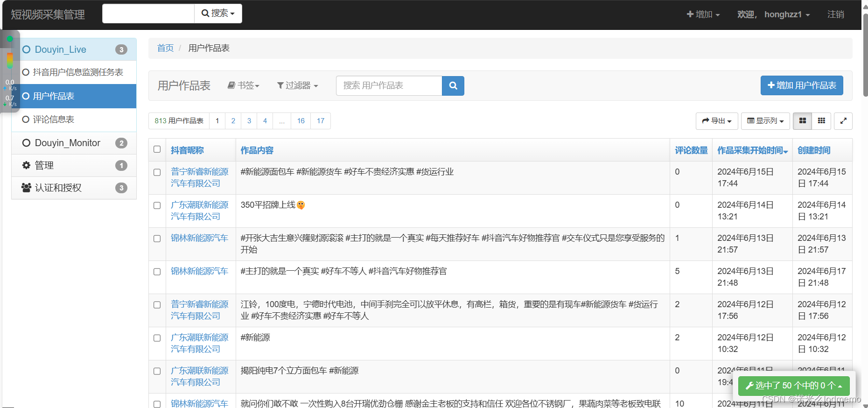868x408 pixels.
Task: Open 锦林新能源汽车 in #开张大吉 row
Action: click(199, 238)
